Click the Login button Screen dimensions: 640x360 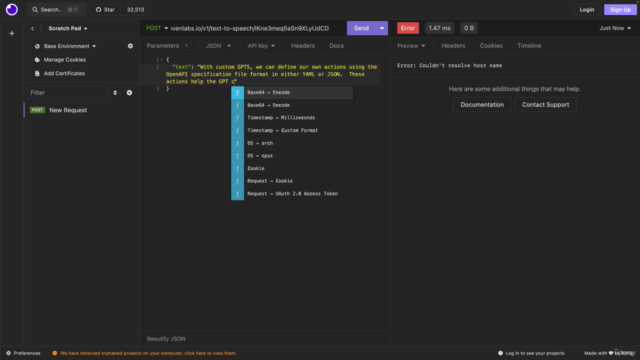pos(587,9)
